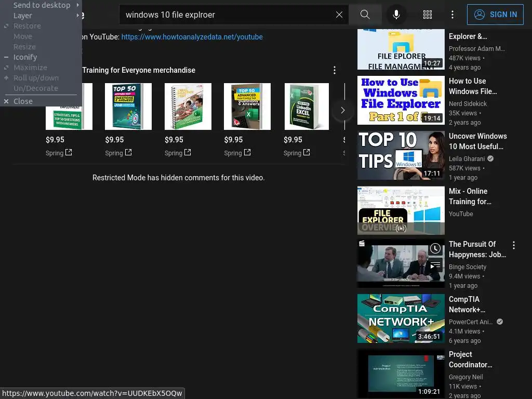Open external link icon under second $9.95 item

point(128,152)
